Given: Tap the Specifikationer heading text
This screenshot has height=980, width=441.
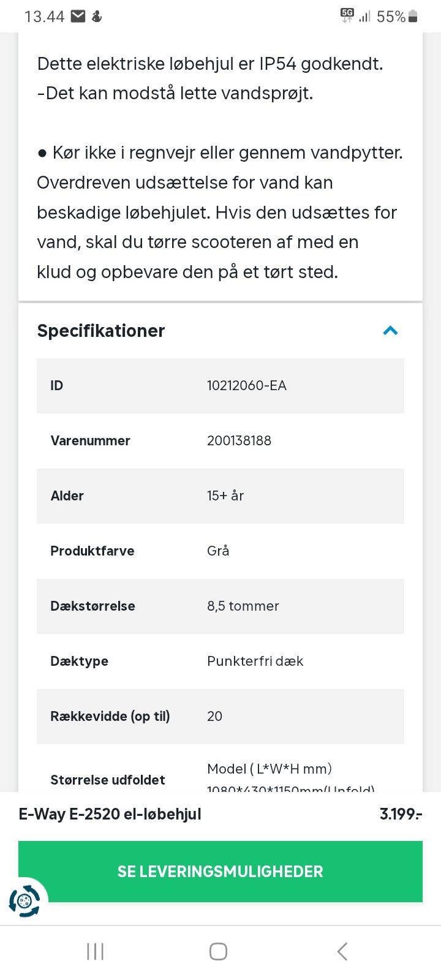Looking at the screenshot, I should [101, 331].
